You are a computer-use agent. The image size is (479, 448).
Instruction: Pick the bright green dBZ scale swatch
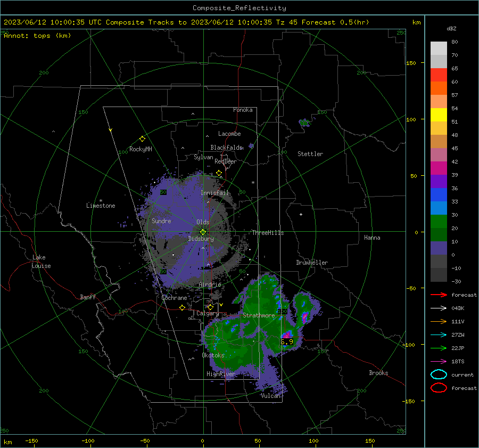click(x=439, y=221)
